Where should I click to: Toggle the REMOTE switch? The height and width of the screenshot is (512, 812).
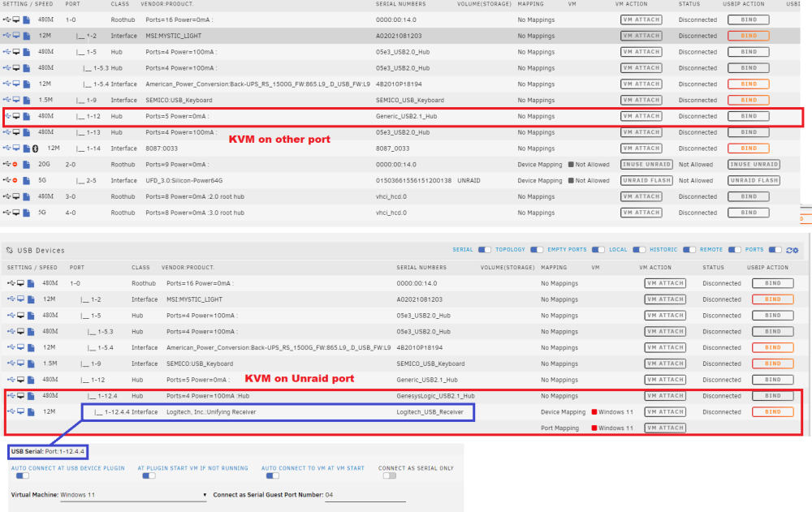[734, 250]
